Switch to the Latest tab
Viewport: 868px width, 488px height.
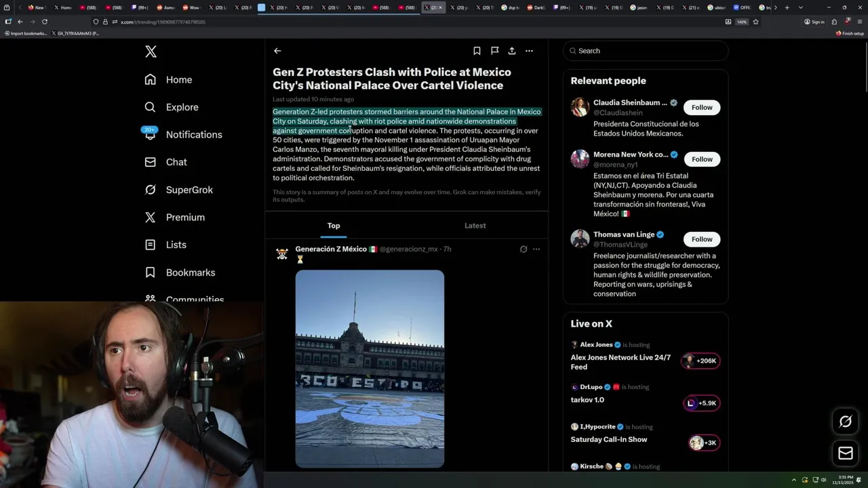tap(475, 226)
